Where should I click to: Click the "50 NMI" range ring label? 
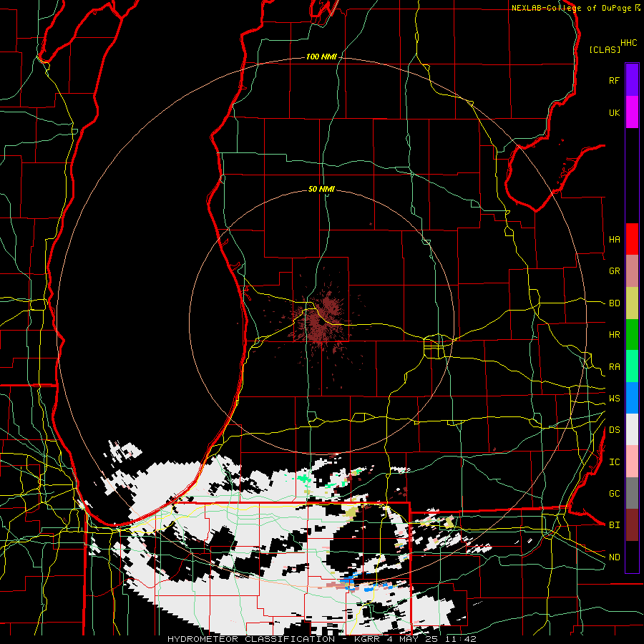pos(321,189)
